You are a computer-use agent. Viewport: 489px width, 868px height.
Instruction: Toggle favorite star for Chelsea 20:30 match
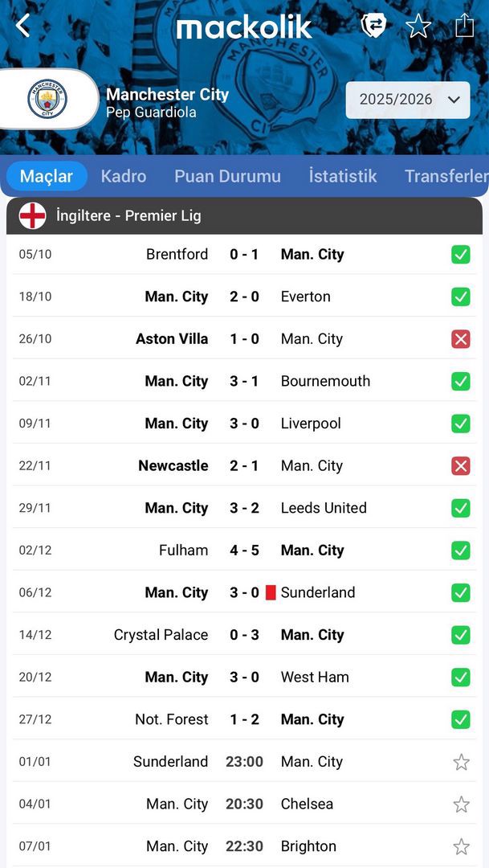coord(461,805)
